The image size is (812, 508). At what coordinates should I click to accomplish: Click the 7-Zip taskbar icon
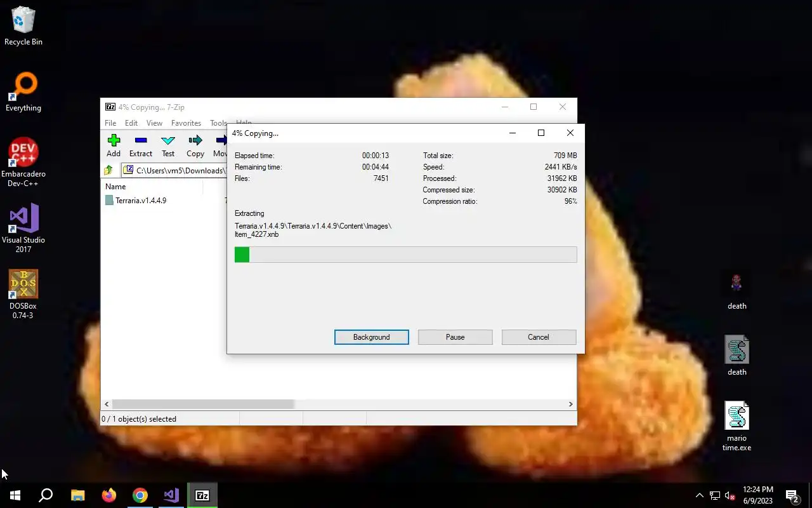(202, 495)
